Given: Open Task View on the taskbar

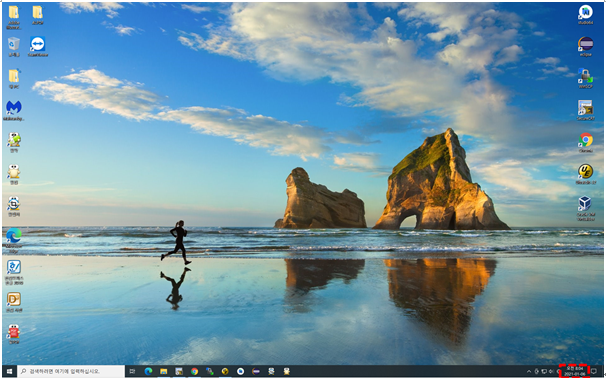Looking at the screenshot, I should 133,371.
